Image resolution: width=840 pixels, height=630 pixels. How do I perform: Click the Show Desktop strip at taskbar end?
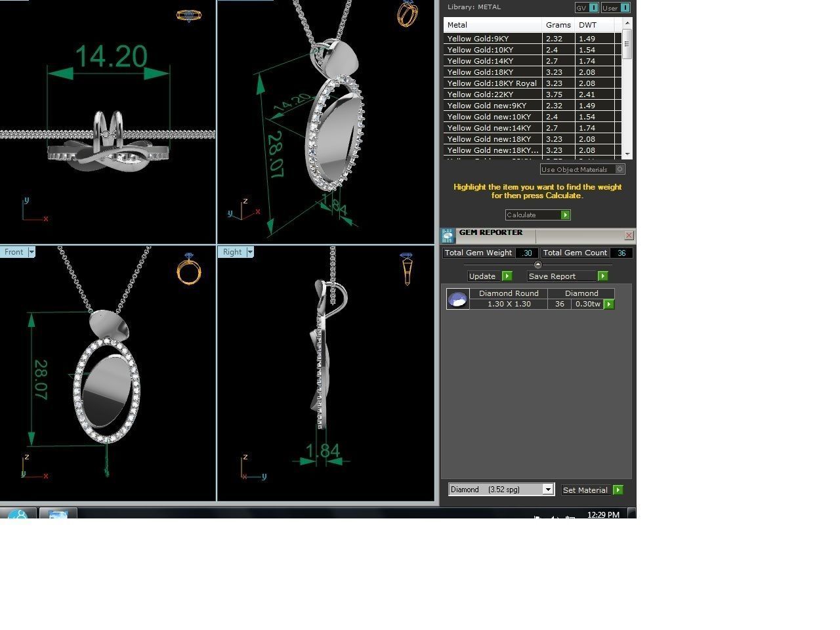click(x=631, y=513)
